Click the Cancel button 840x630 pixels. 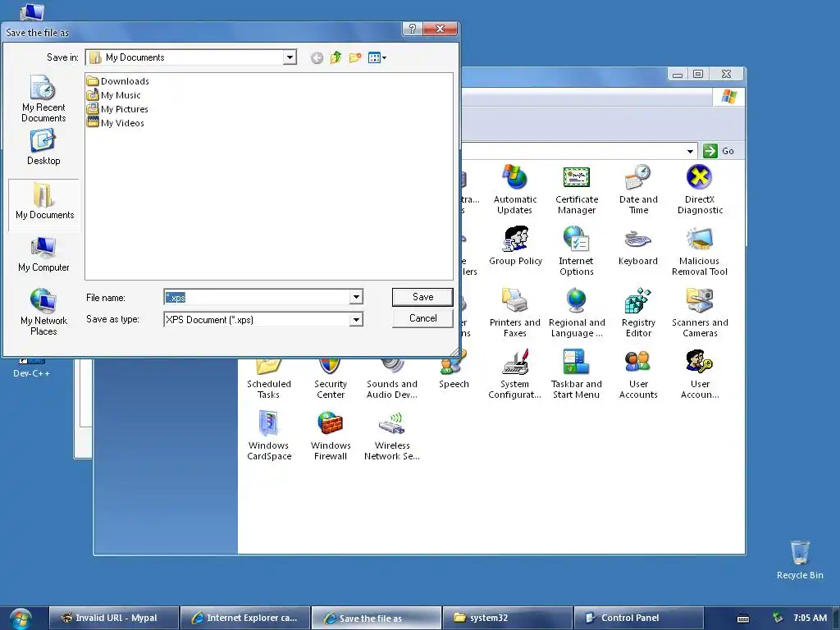click(422, 318)
